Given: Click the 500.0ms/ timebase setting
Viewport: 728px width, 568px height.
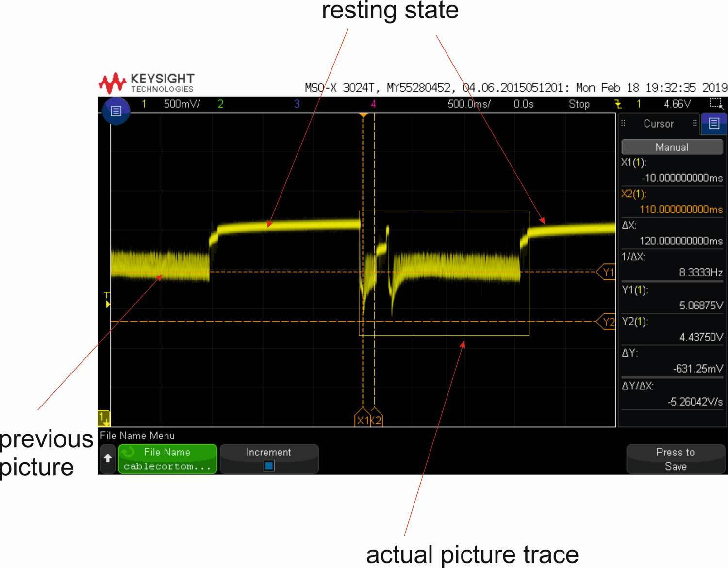Looking at the screenshot, I should pyautogui.click(x=469, y=104).
